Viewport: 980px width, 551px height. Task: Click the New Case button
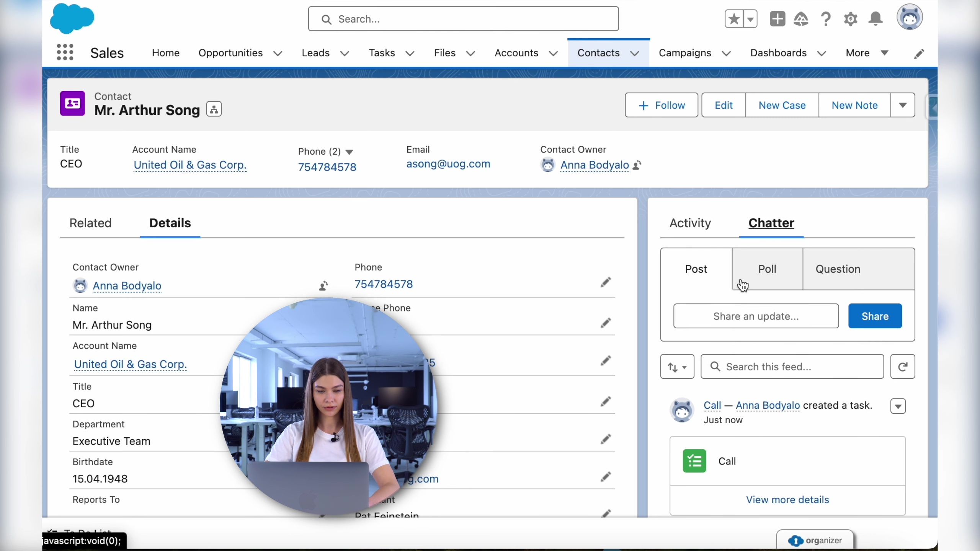click(782, 105)
